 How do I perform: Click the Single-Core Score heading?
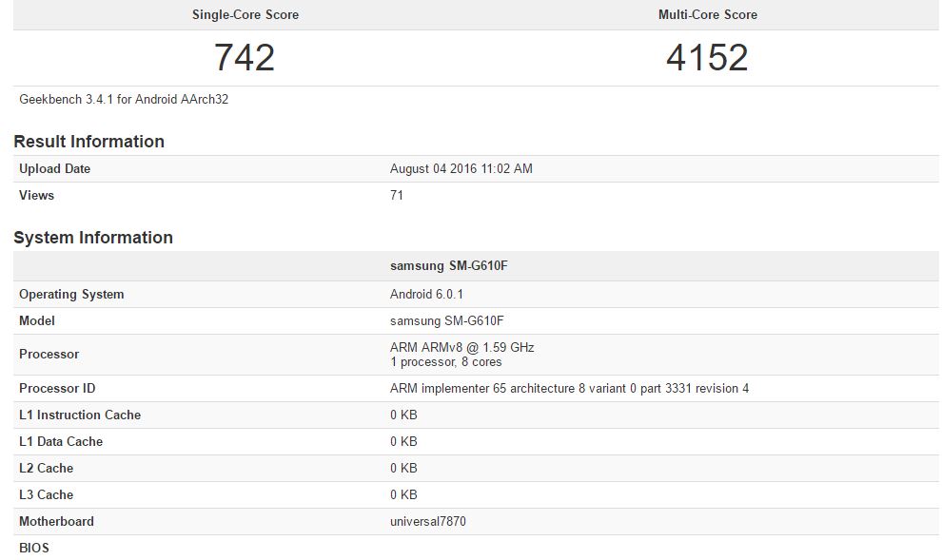click(245, 14)
